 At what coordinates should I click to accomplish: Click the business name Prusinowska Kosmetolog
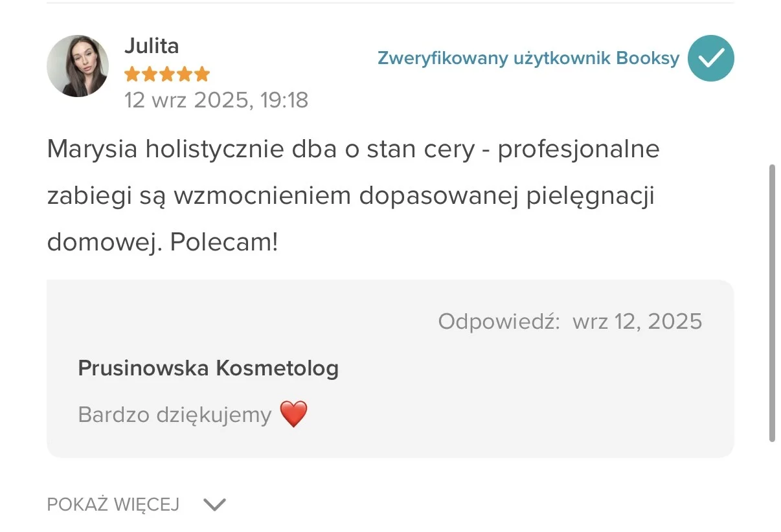[x=208, y=368]
